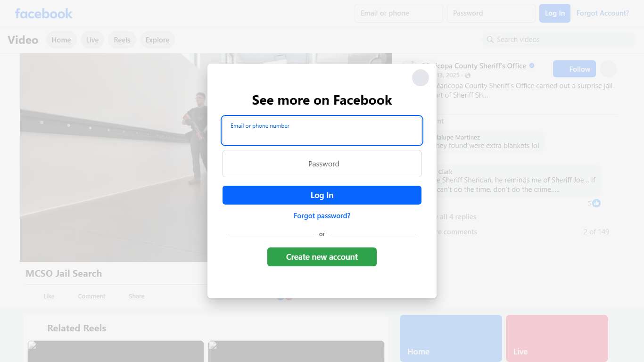
Task: Close the See more on Facebook dialog
Action: click(x=420, y=78)
